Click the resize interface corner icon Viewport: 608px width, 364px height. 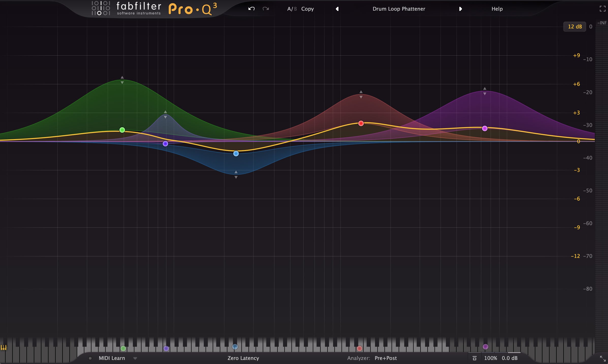point(603,358)
